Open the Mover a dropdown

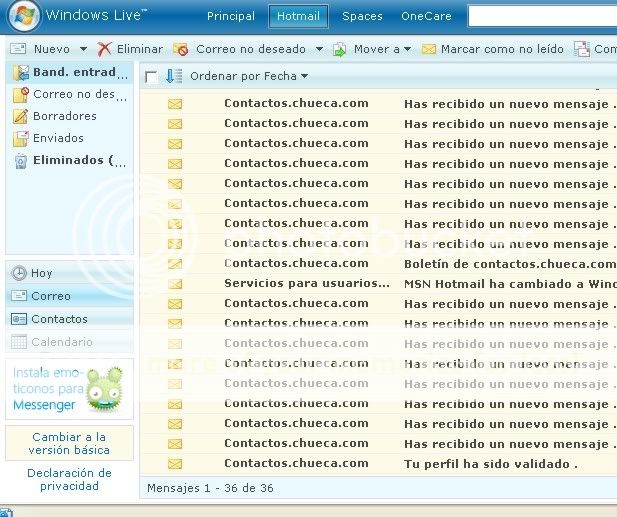(x=382, y=49)
